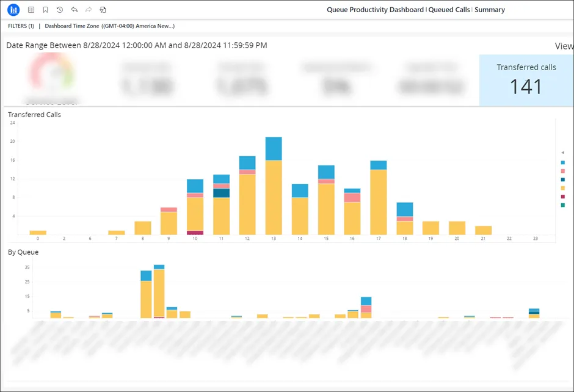This screenshot has width=574, height=392.
Task: Select the blue segment of hour 13 bar
Action: (274, 148)
